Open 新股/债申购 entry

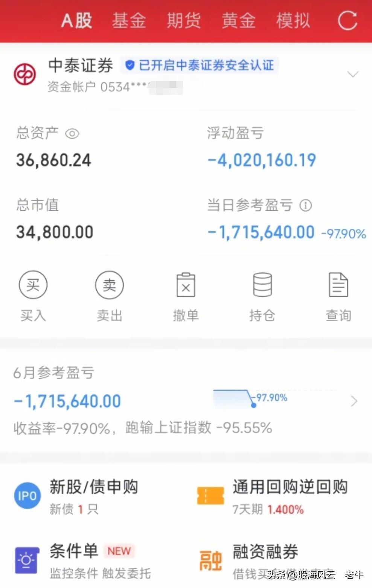pyautogui.click(x=94, y=486)
